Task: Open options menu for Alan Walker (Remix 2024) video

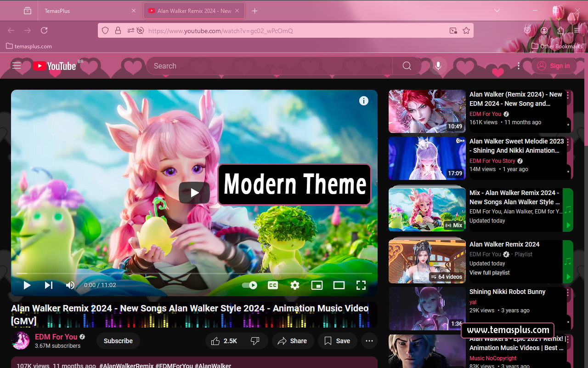Action: pos(568,95)
